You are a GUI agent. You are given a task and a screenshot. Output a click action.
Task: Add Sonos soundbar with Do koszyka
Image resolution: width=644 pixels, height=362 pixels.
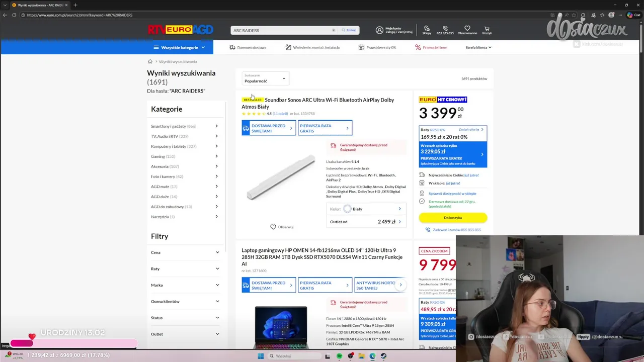coord(453,218)
